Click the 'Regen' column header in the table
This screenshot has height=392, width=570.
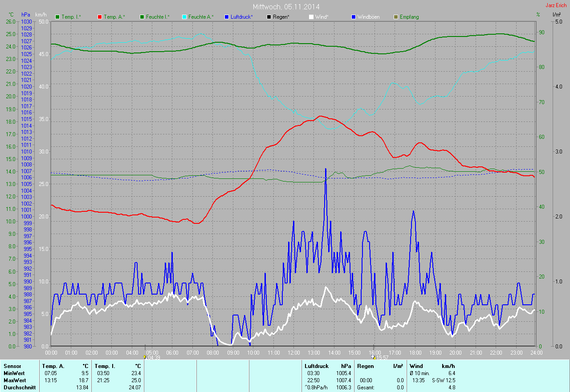365,366
